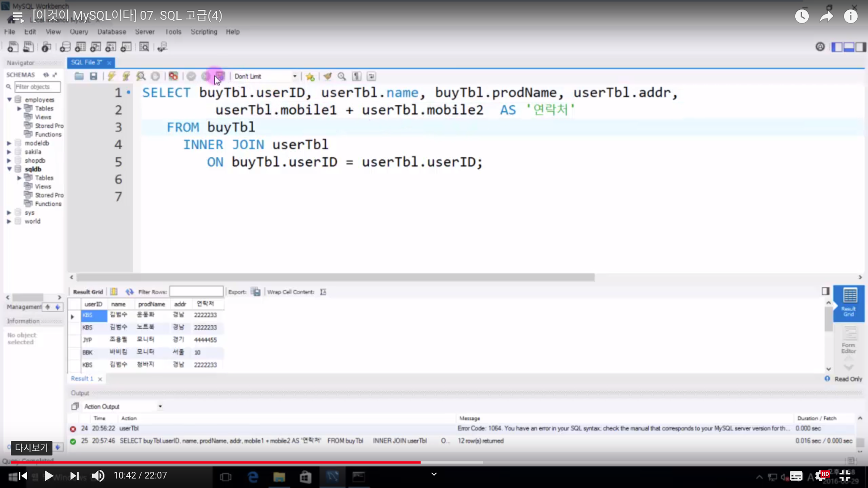Create a new SQL tab icon
The image size is (868, 488).
(x=13, y=47)
